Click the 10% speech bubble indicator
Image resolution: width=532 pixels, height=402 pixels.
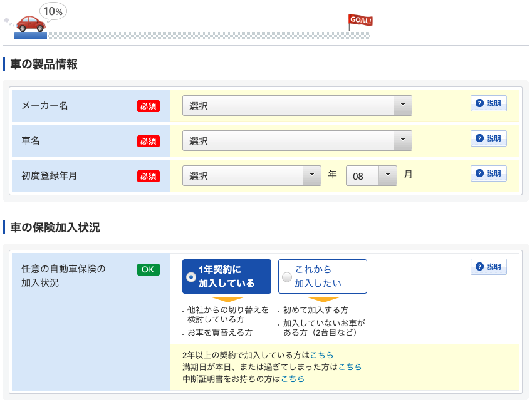coord(53,11)
